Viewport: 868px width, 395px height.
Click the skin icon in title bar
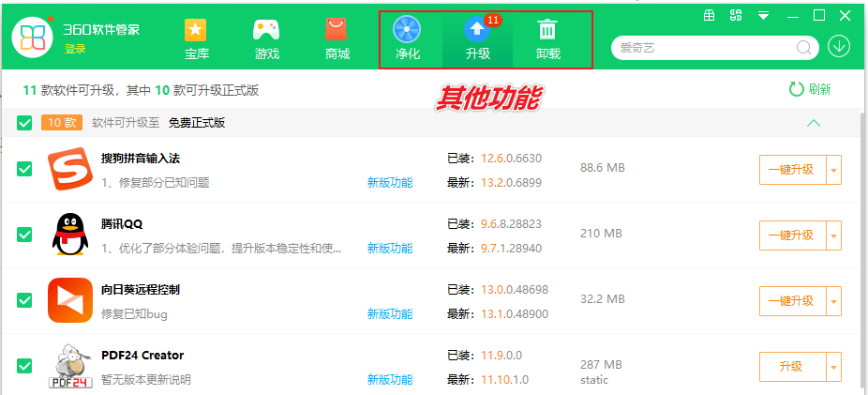point(736,15)
